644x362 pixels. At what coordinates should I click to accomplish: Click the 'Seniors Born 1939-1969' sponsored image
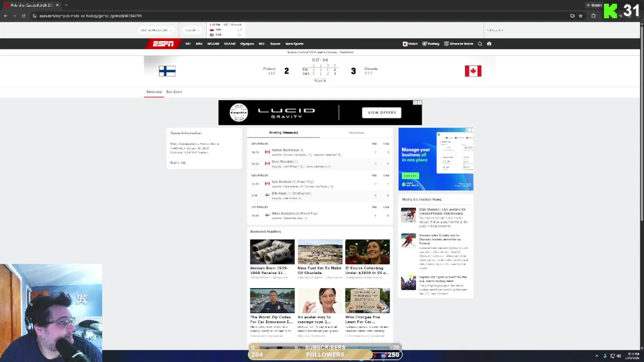coord(272,252)
